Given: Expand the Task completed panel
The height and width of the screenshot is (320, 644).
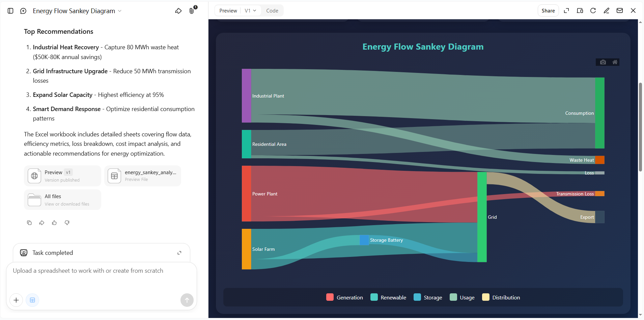Looking at the screenshot, I should (179, 253).
